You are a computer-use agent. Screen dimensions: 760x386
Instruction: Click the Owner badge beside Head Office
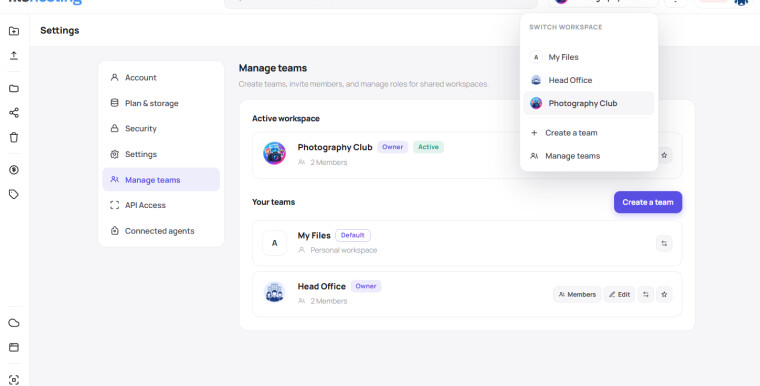(x=366, y=286)
